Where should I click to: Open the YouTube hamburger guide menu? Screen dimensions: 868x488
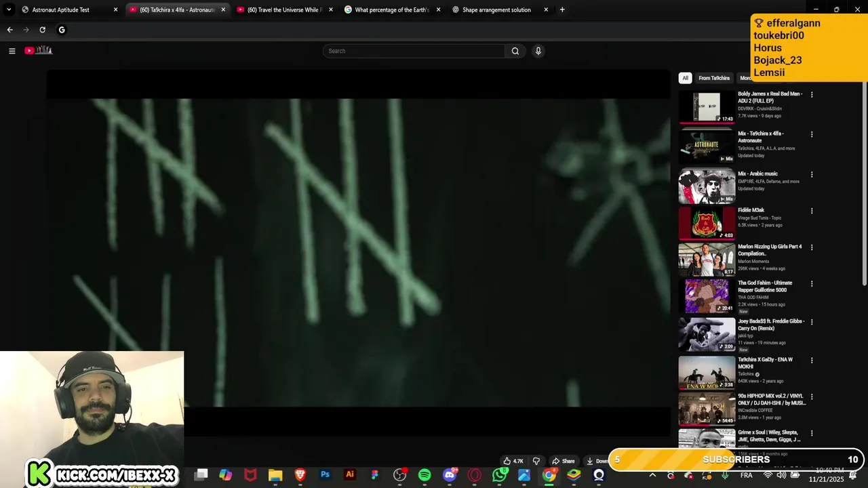[12, 51]
